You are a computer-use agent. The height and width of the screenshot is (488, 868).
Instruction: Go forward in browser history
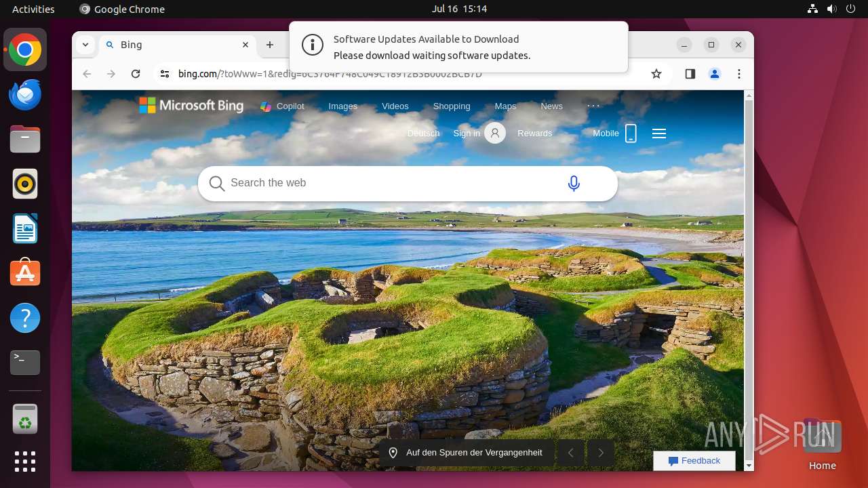(x=111, y=74)
